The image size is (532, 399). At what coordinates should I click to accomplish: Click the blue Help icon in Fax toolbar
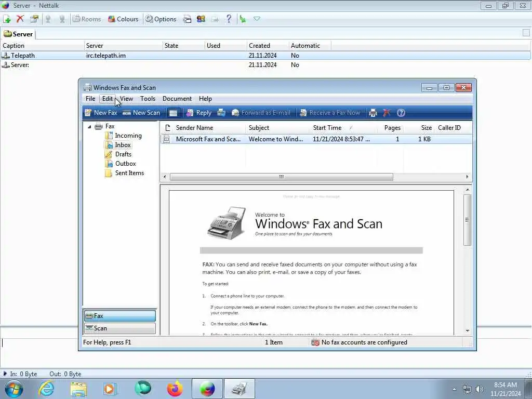click(x=401, y=113)
